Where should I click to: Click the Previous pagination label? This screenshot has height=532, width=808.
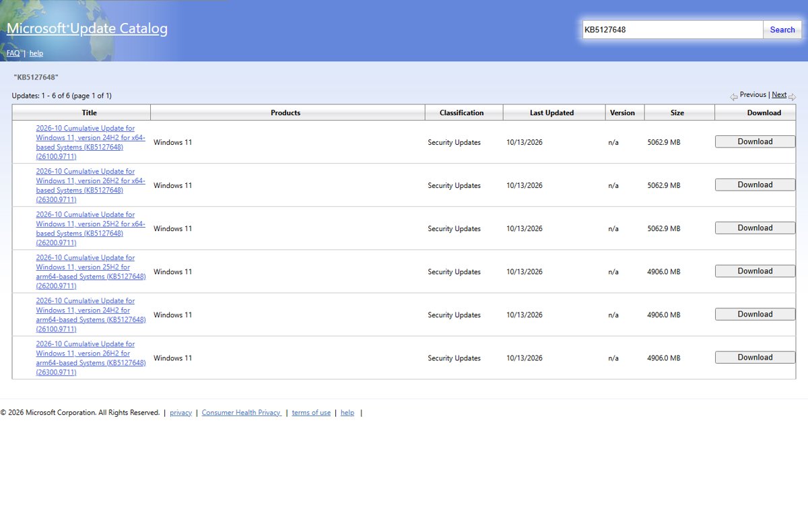coord(753,95)
